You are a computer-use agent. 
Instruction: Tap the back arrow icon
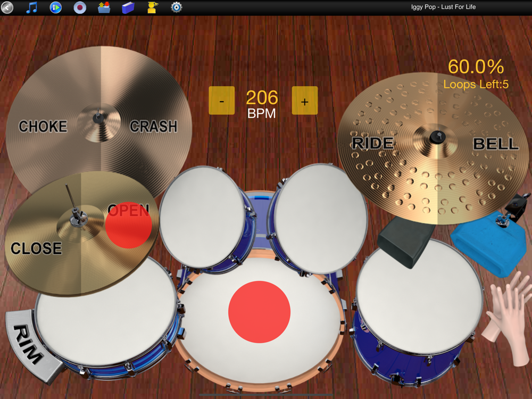pos(7,7)
